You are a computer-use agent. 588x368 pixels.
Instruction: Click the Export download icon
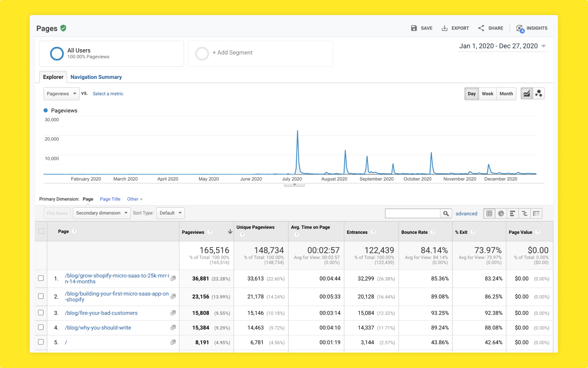445,28
